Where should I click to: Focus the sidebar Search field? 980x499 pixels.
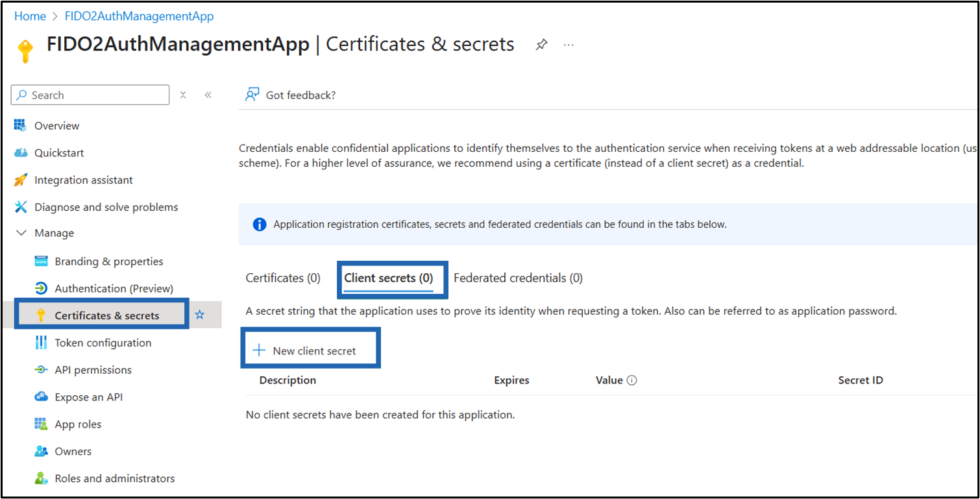[x=90, y=95]
